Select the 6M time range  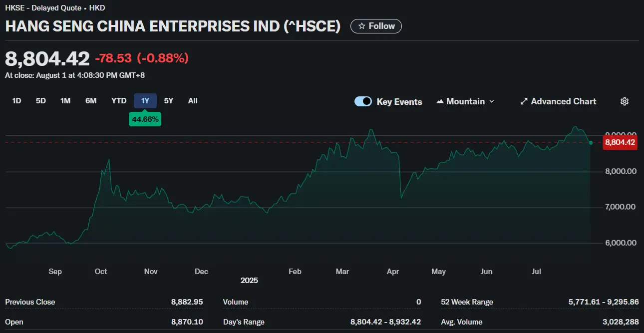(91, 101)
